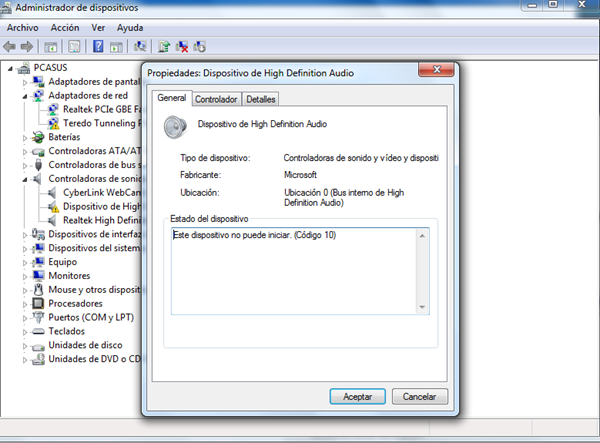This screenshot has height=443, width=600.
Task: Click the Update driver software toolbar icon
Action: tap(165, 47)
